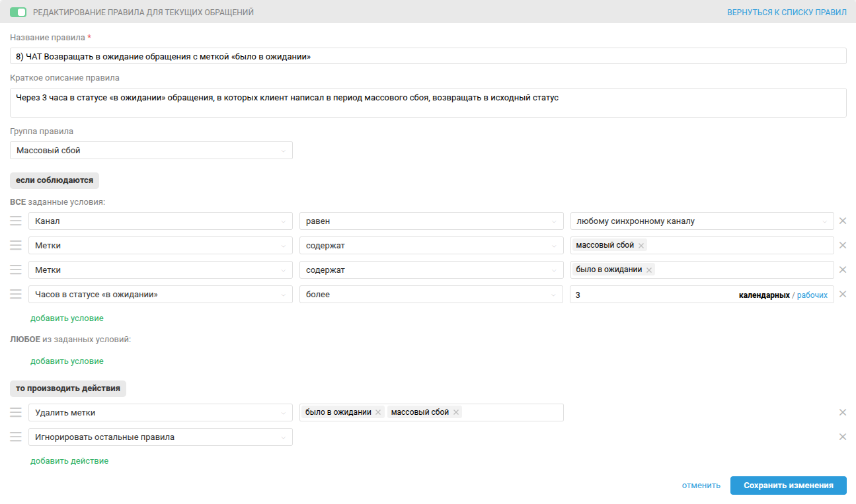The width and height of the screenshot is (856, 504).
Task: Click «Сохранить изменения» button
Action: tap(788, 486)
